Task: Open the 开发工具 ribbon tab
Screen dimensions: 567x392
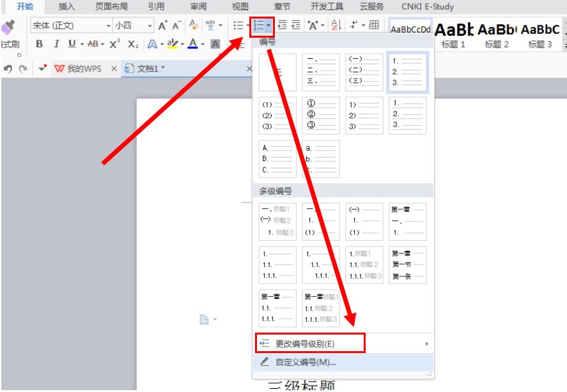Action: point(327,6)
